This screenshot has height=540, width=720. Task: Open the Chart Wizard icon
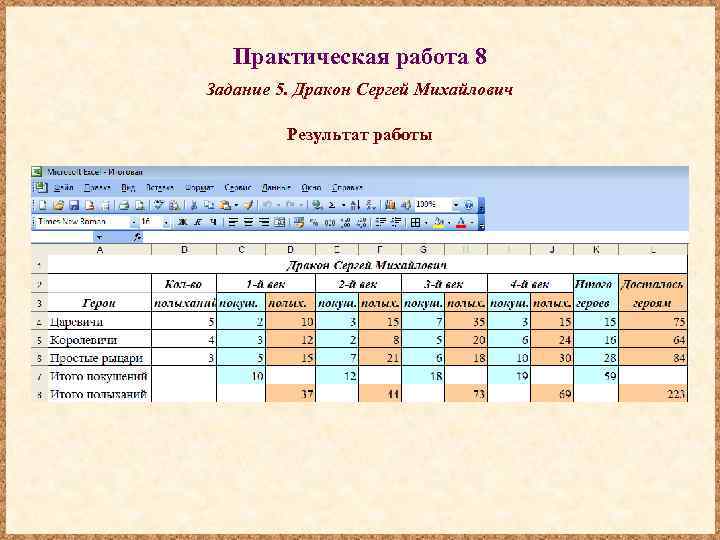coord(390,205)
